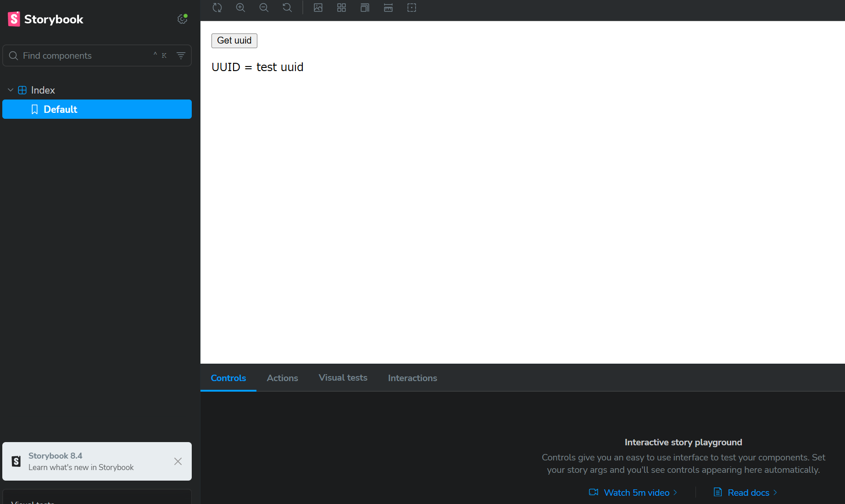Change the preview background using the image icon
845x504 pixels.
pos(318,8)
